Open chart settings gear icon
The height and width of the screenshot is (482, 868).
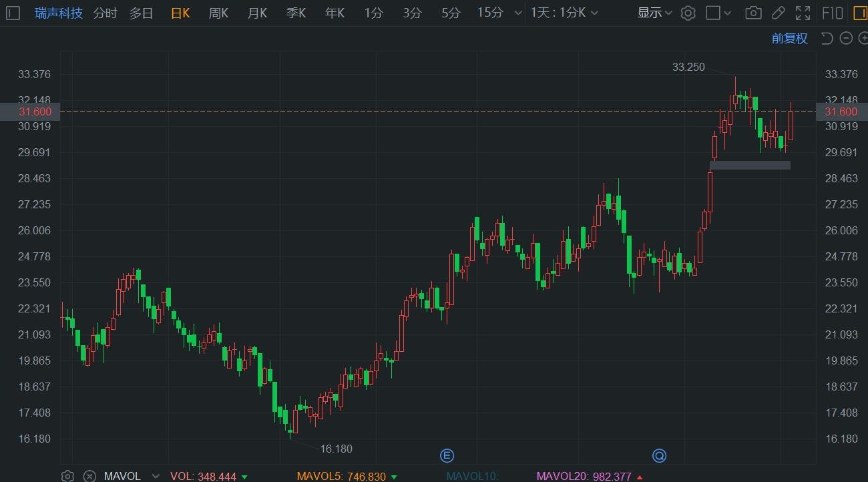(x=688, y=13)
